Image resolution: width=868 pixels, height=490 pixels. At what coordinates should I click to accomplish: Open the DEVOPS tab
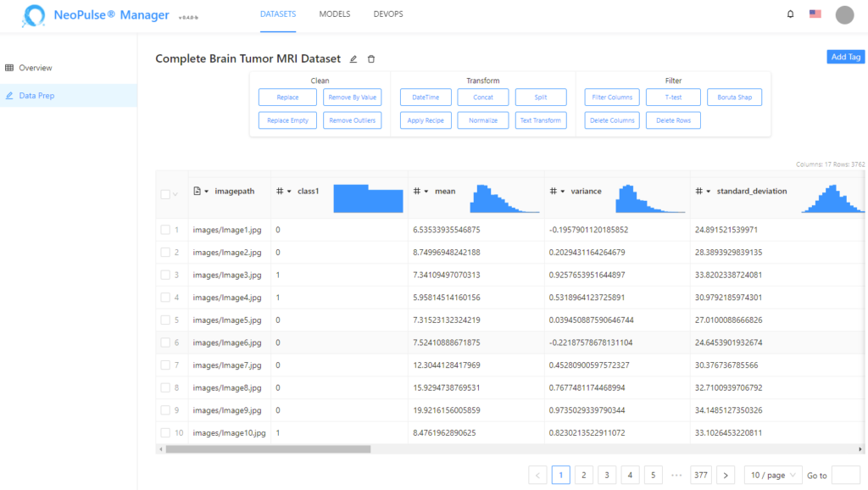tap(388, 14)
